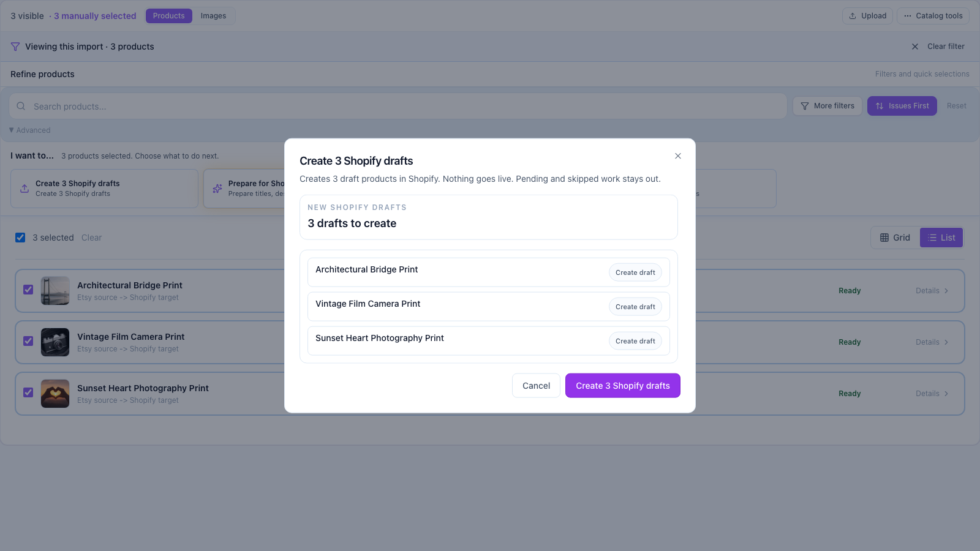Click the X icon next to Clear filter
This screenshot has height=551, width=980.
tap(915, 47)
